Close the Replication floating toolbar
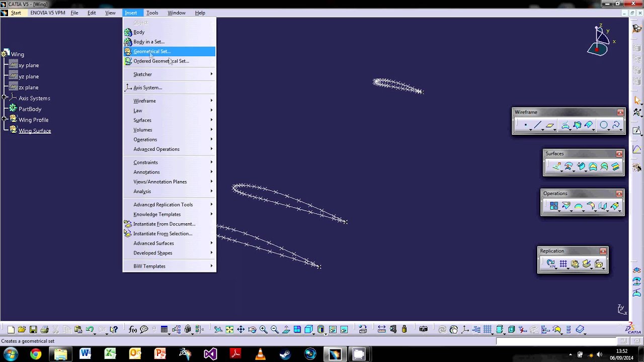 pos(603,251)
